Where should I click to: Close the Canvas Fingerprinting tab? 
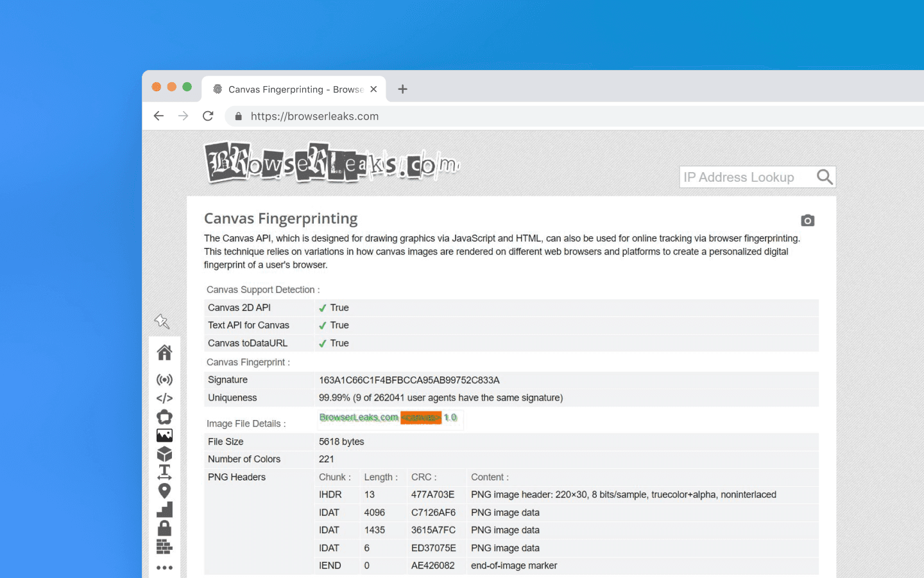pos(373,89)
